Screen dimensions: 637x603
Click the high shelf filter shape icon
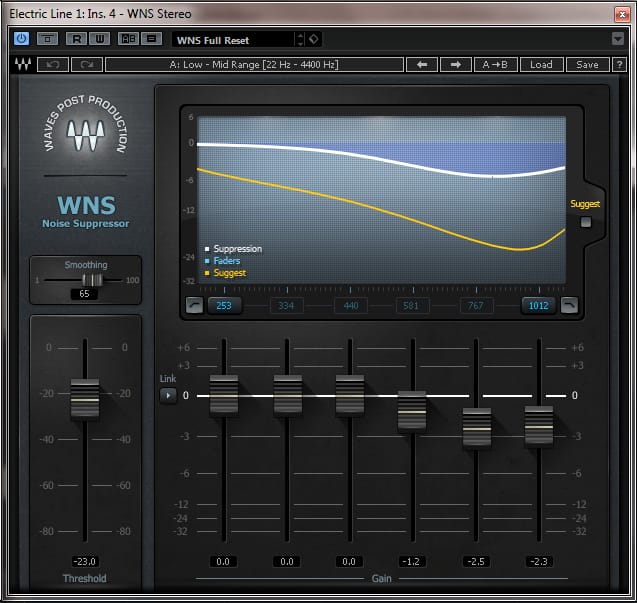click(x=569, y=305)
